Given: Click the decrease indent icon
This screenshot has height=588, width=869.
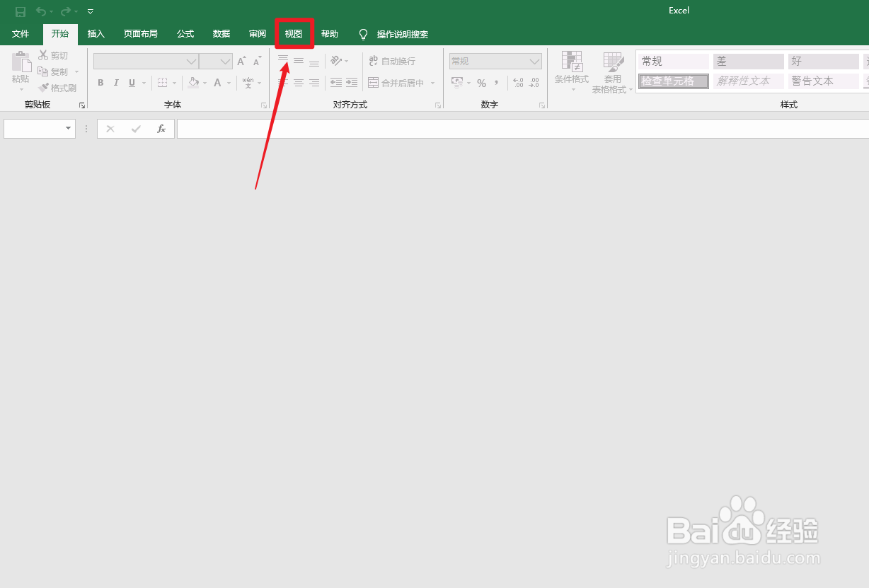Looking at the screenshot, I should 336,83.
